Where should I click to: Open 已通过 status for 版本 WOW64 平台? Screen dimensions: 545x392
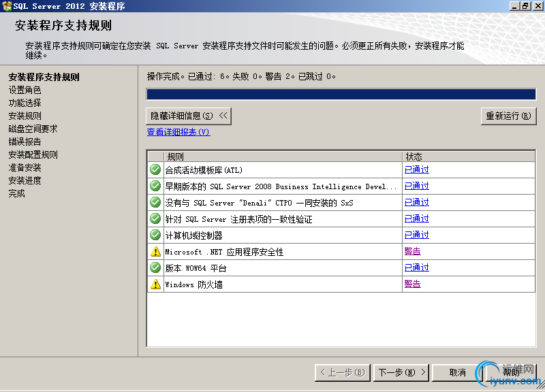[x=417, y=267]
